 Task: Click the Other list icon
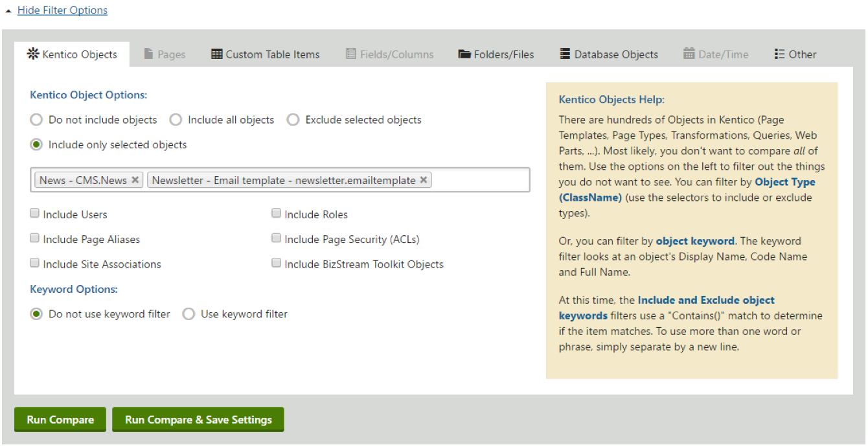(780, 54)
